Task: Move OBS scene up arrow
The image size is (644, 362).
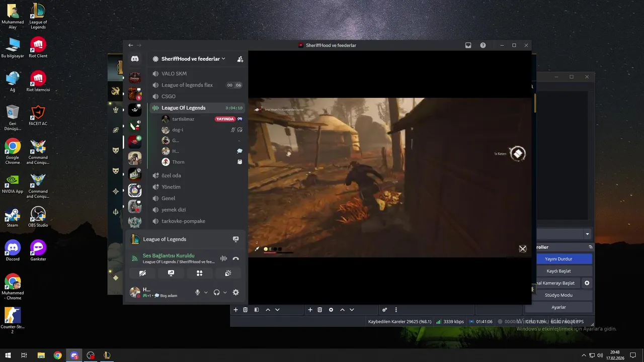Action: pyautogui.click(x=268, y=310)
